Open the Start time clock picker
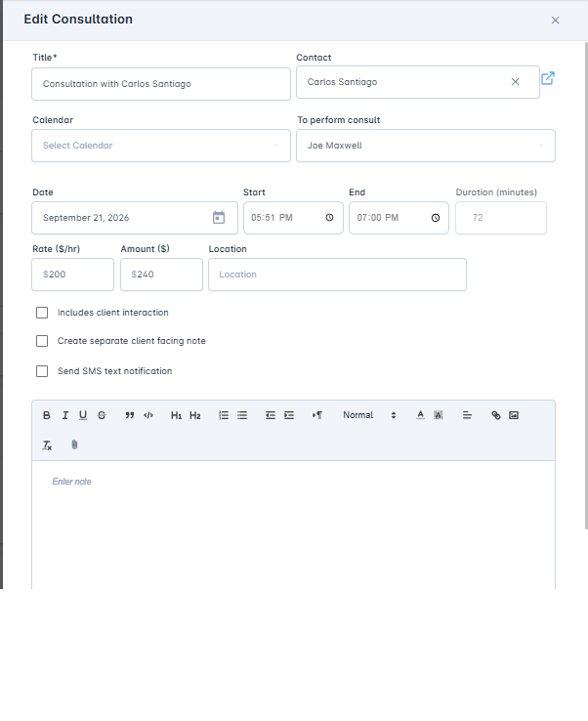 coord(329,218)
